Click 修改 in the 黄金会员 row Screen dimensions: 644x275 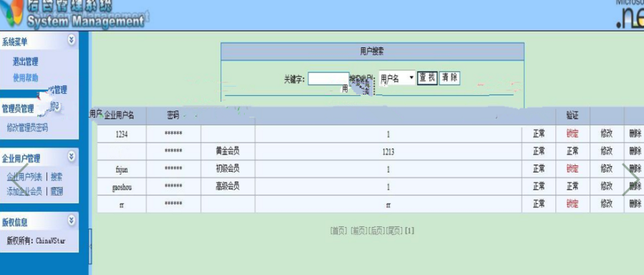pos(607,151)
